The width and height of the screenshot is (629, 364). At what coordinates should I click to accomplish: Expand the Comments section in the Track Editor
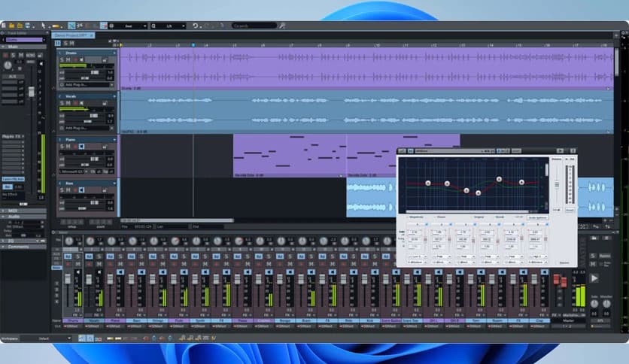(4, 247)
